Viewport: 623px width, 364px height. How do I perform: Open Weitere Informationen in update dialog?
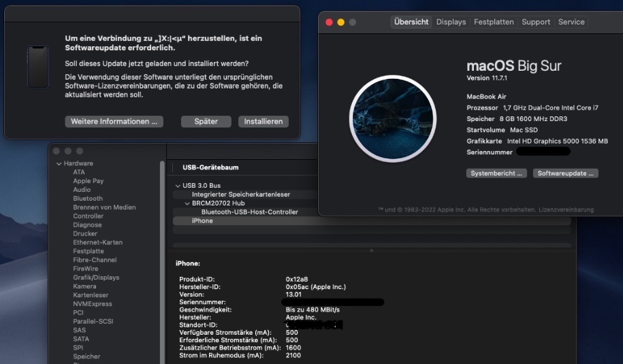tap(114, 122)
